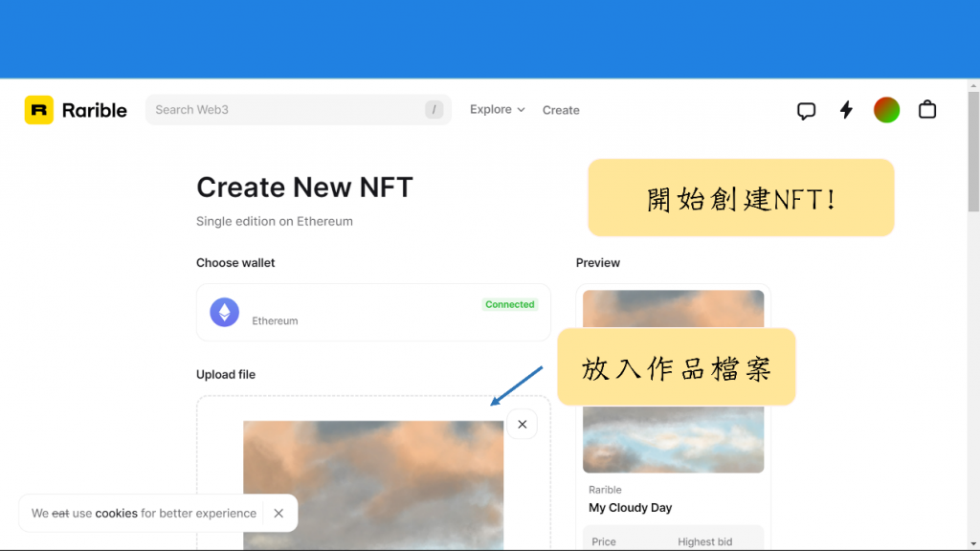Click Single edition on Ethereum subtitle

coord(275,221)
